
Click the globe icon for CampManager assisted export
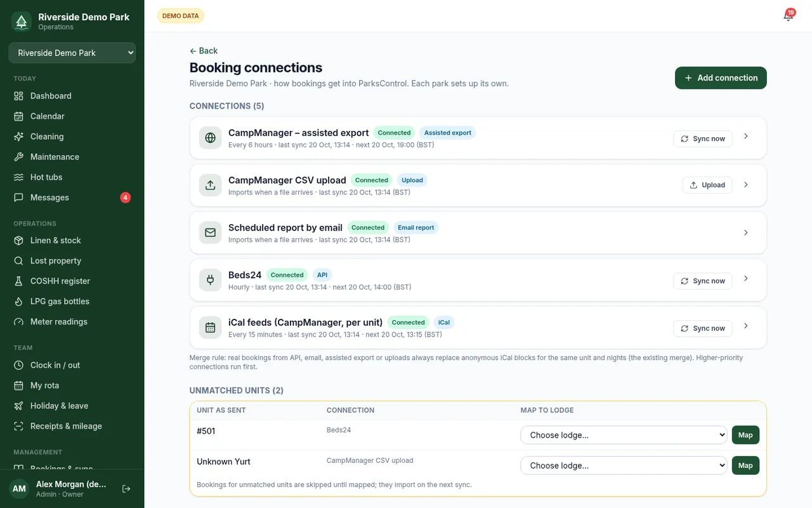(211, 138)
